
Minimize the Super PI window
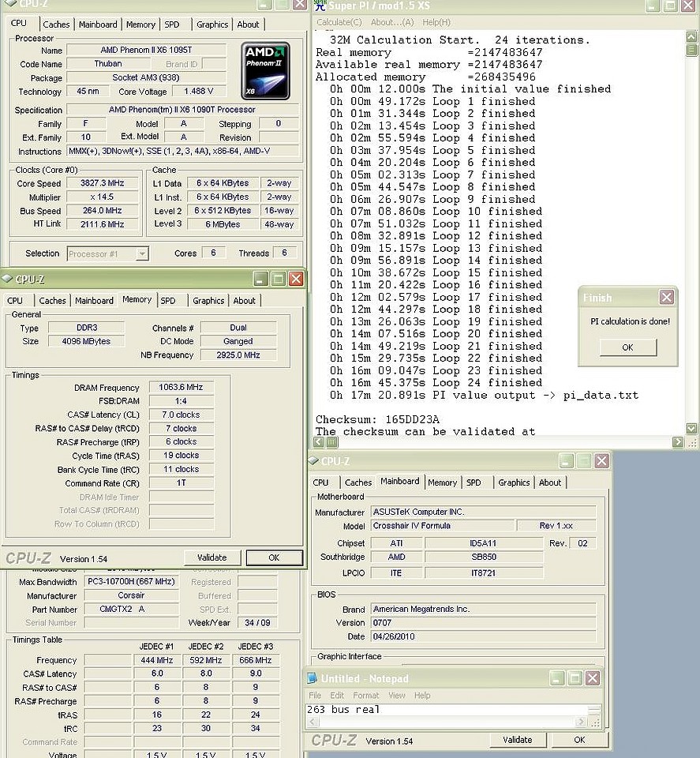pos(652,6)
